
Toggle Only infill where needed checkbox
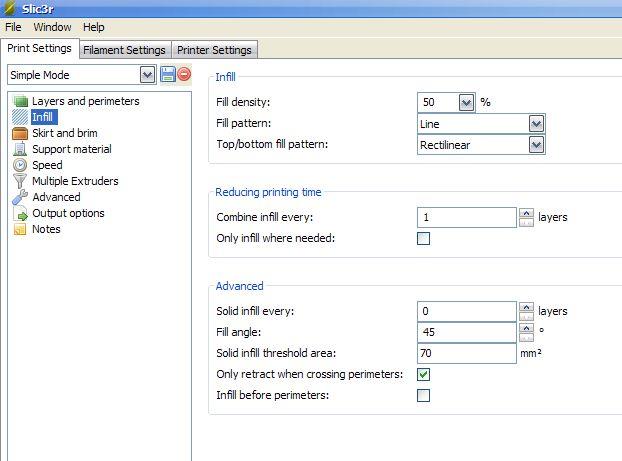click(423, 238)
